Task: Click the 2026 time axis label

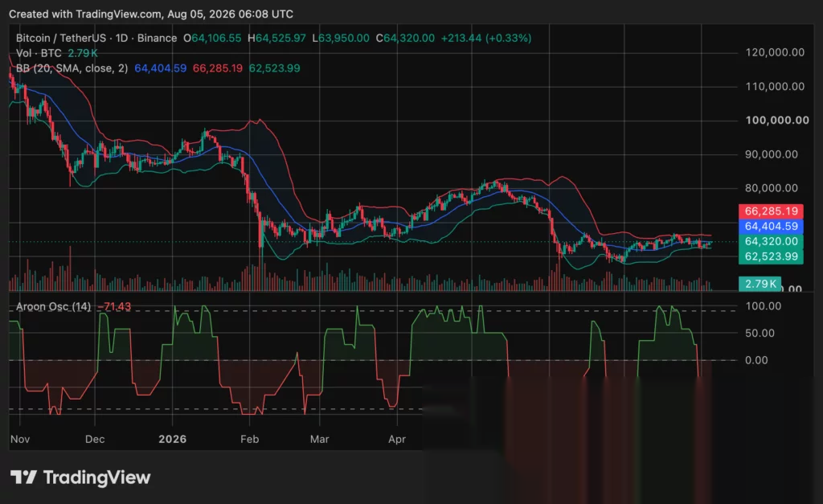Action: click(x=173, y=439)
